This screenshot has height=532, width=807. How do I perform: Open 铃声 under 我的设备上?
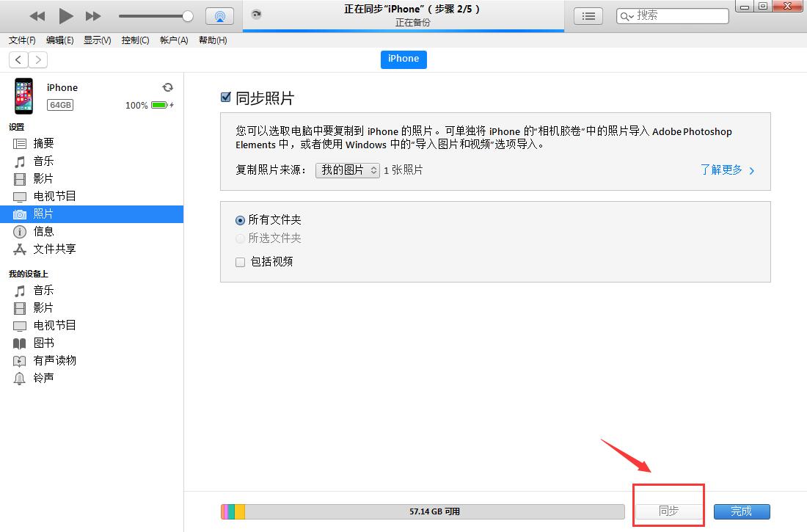tap(43, 378)
